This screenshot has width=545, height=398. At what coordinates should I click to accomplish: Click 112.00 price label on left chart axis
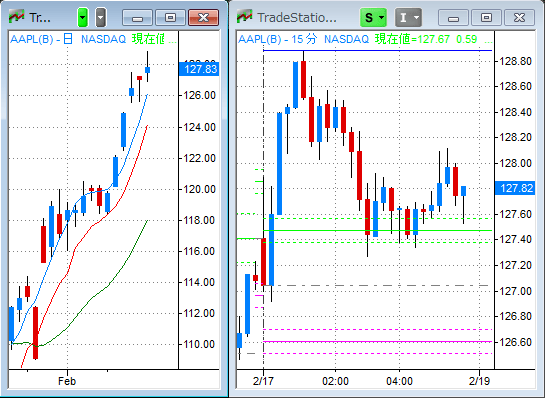[x=200, y=313]
